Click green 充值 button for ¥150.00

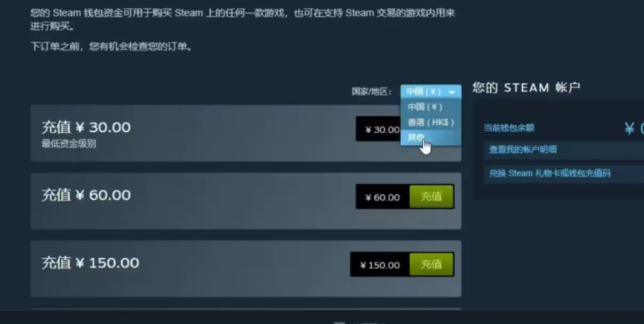click(x=431, y=264)
